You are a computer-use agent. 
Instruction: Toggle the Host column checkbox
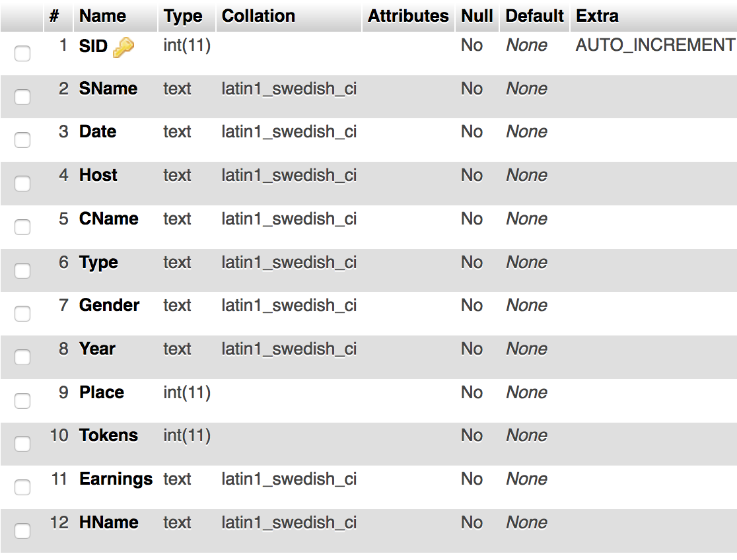(22, 184)
